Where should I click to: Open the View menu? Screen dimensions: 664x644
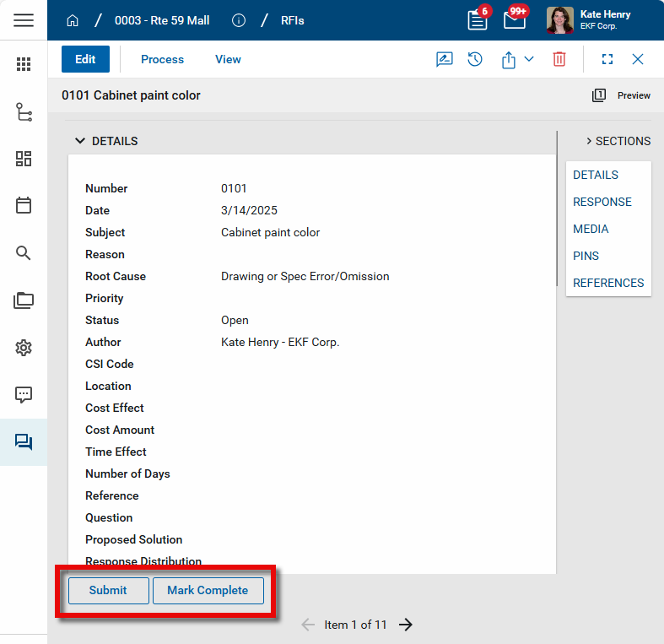pyautogui.click(x=228, y=59)
